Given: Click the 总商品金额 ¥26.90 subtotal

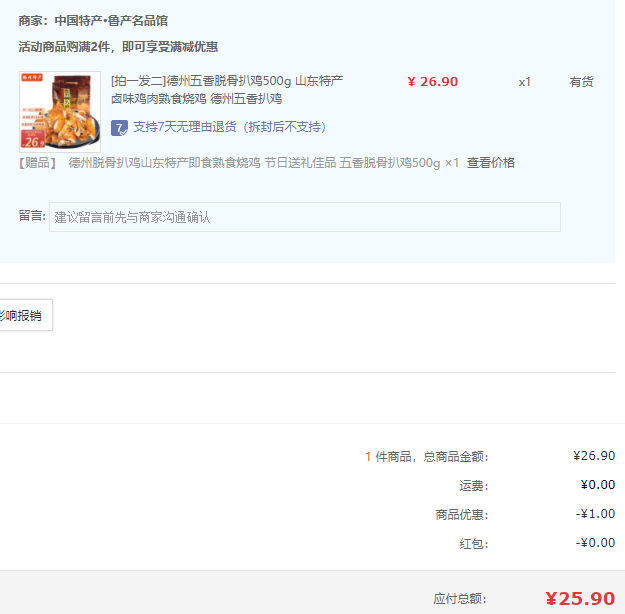Looking at the screenshot, I should click(x=594, y=455).
